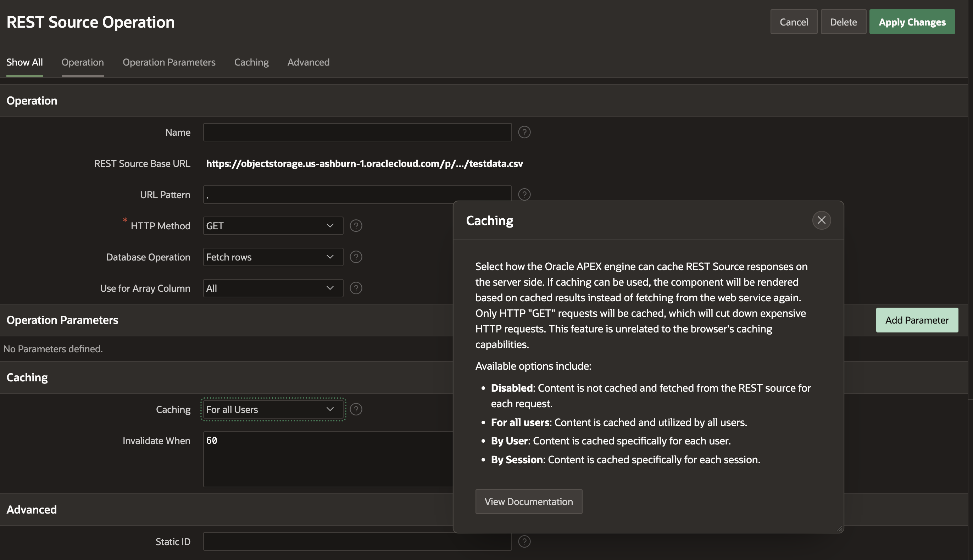Screen dimensions: 973x560
Task: Open the Caching dropdown set to For all Users
Action: [273, 409]
